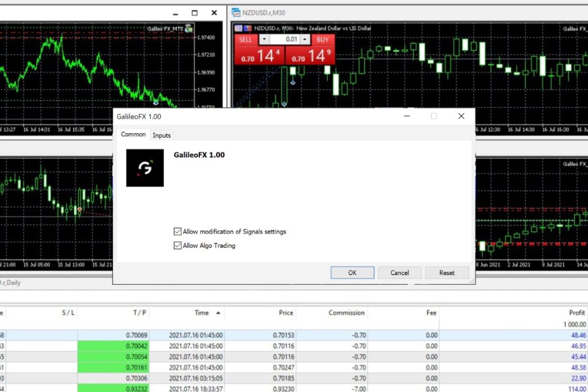Disable the Allow Algo Trading checkbox
This screenshot has width=588, height=392.
coord(177,246)
